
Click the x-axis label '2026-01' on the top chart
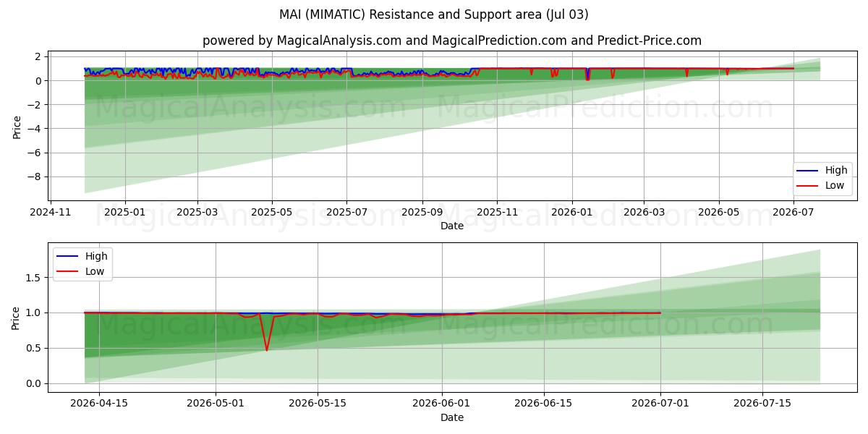(x=572, y=213)
